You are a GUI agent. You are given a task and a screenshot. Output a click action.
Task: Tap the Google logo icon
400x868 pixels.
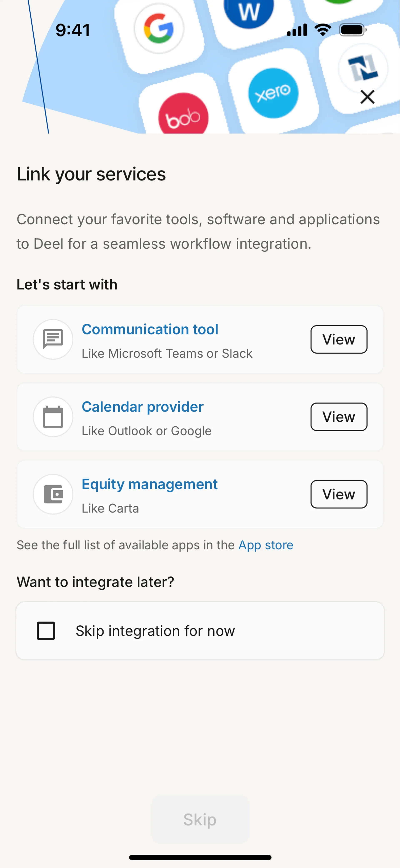point(159,29)
